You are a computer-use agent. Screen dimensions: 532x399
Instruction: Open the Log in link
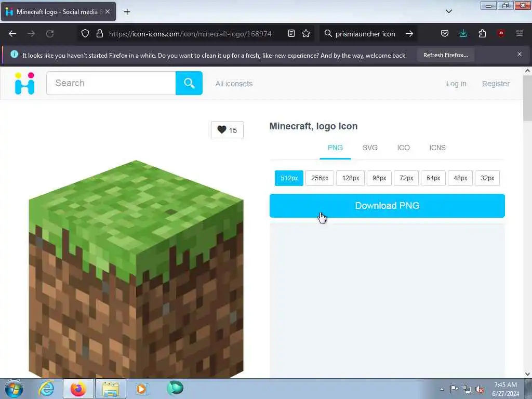point(456,84)
